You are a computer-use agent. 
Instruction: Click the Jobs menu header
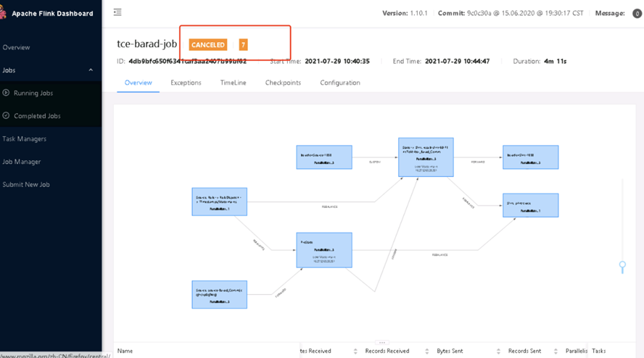click(51, 70)
